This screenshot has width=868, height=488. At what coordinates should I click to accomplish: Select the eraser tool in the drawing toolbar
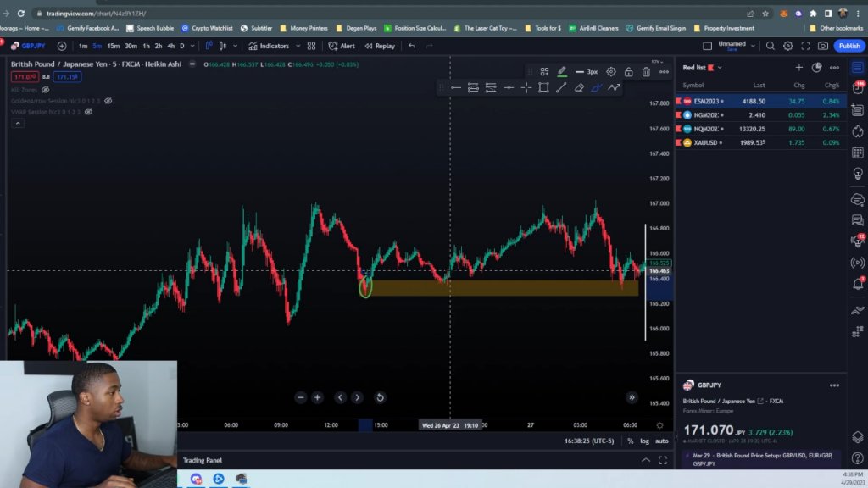pyautogui.click(x=579, y=87)
